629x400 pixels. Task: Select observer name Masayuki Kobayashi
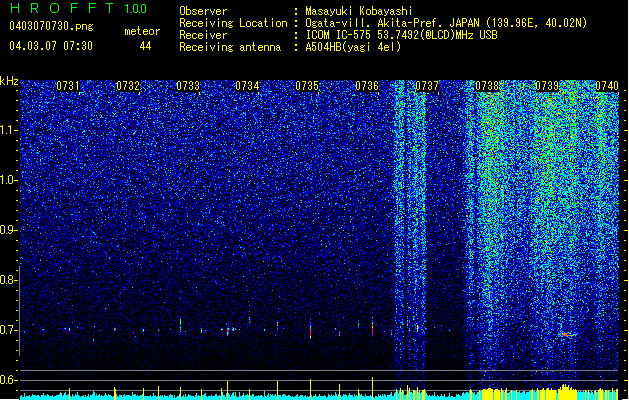click(x=359, y=11)
